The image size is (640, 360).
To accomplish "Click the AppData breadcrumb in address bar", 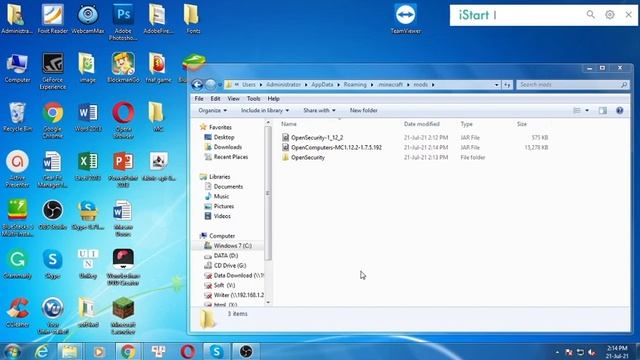I will click(x=322, y=84).
